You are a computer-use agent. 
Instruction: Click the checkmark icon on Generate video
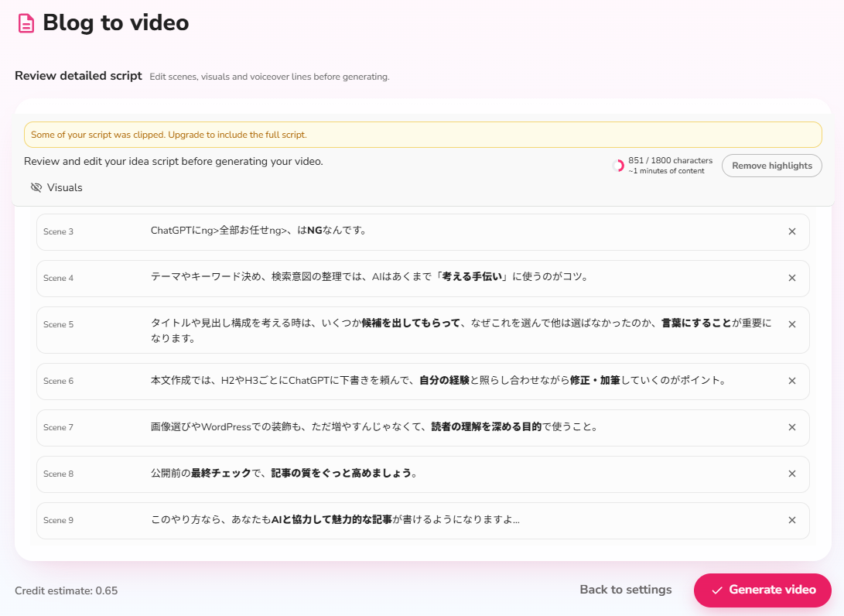pos(717,590)
